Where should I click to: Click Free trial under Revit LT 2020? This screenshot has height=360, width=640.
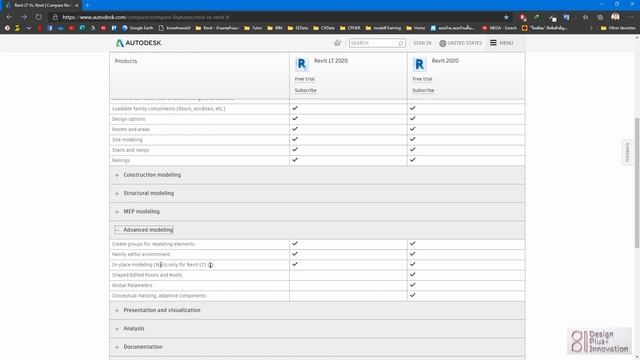304,79
